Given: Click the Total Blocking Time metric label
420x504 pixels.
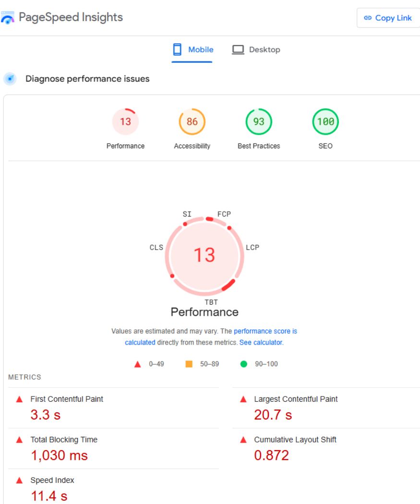Looking at the screenshot, I should pyautogui.click(x=64, y=439).
